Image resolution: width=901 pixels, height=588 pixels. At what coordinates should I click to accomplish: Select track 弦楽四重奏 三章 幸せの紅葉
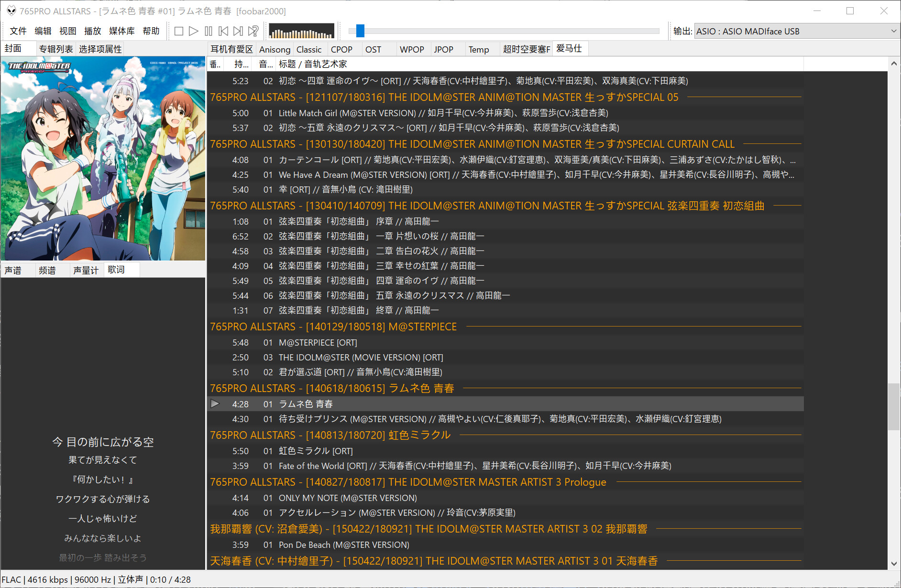click(x=505, y=266)
